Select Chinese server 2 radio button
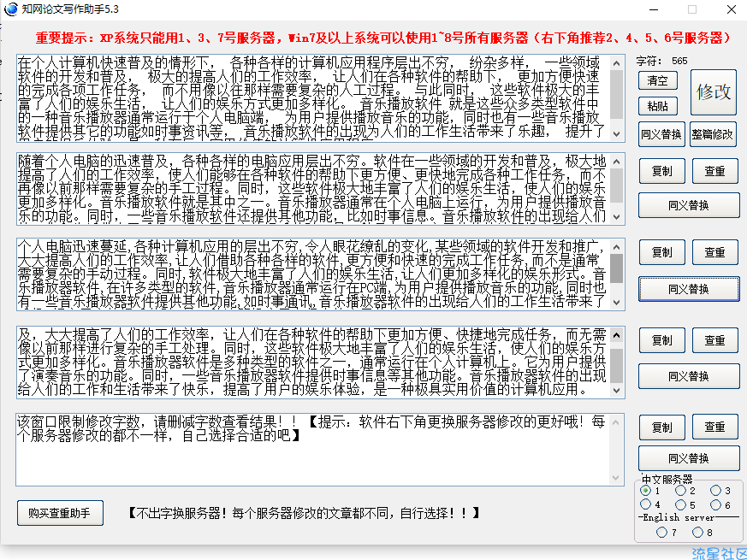Image resolution: width=747 pixels, height=560 pixels. [x=681, y=491]
